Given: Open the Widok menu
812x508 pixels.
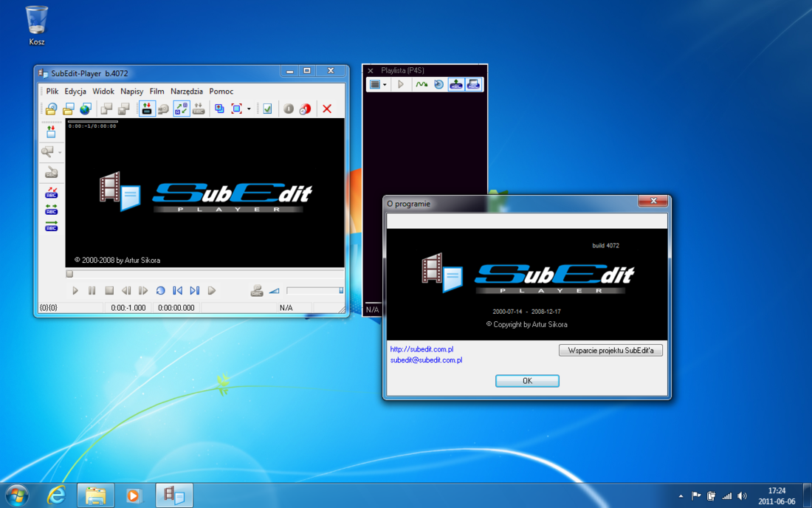Looking at the screenshot, I should click(x=103, y=91).
